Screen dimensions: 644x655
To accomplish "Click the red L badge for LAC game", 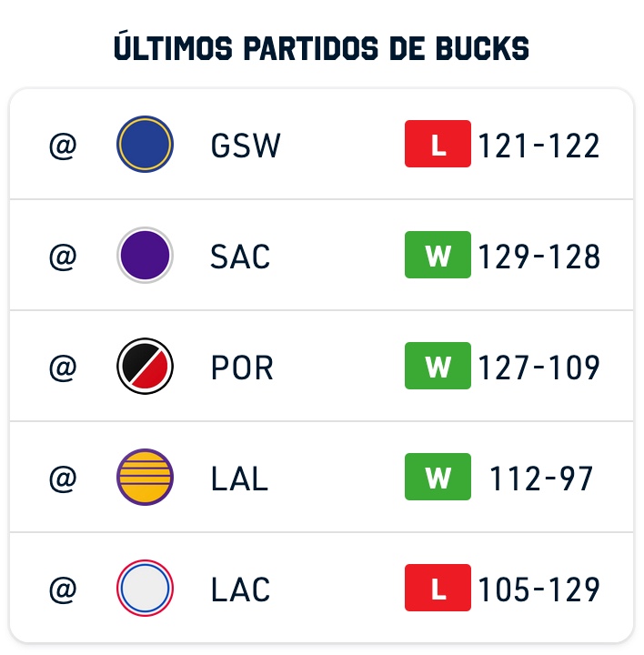I will click(438, 588).
